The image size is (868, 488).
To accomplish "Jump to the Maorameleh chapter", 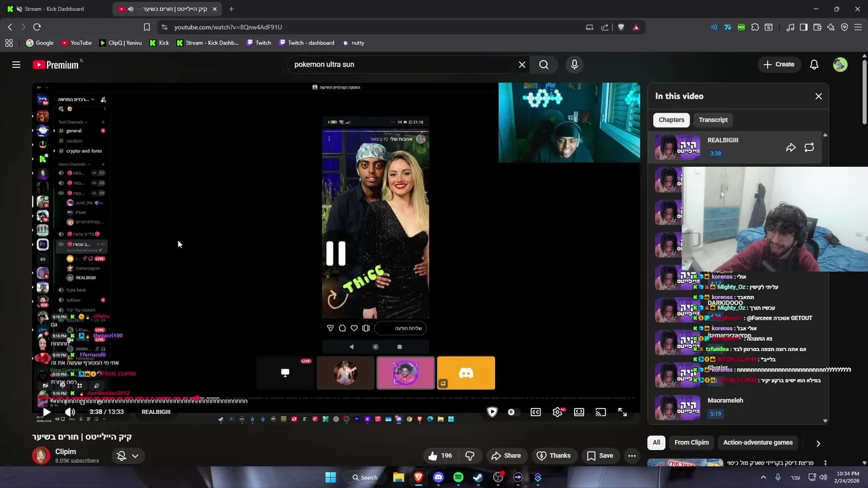I will (x=738, y=407).
